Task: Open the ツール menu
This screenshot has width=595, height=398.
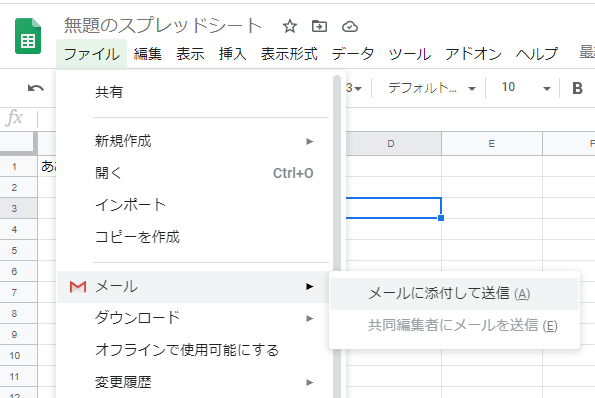Action: 410,54
